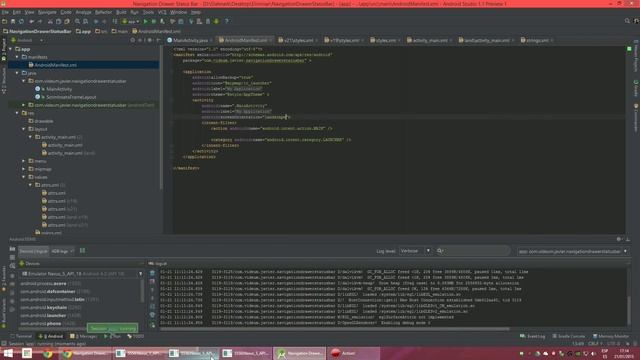640x360 pixels.
Task: Open the Memory Monitor button
Action: coord(611,336)
